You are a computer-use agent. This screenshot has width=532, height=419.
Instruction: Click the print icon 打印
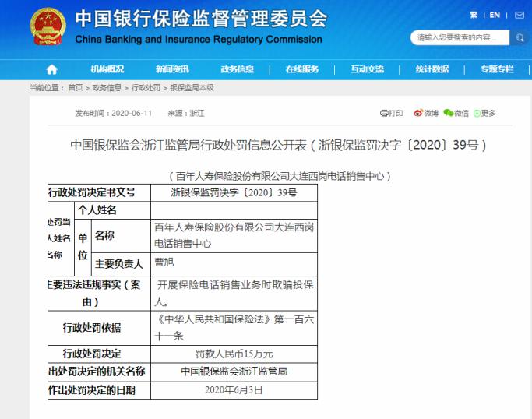[391, 113]
